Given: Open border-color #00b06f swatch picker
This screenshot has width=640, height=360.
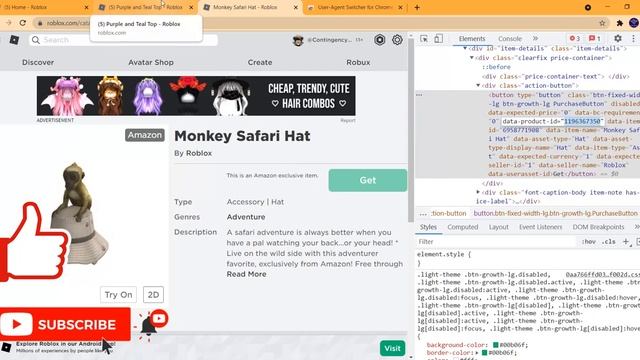Looking at the screenshot, I should pyautogui.click(x=484, y=352).
